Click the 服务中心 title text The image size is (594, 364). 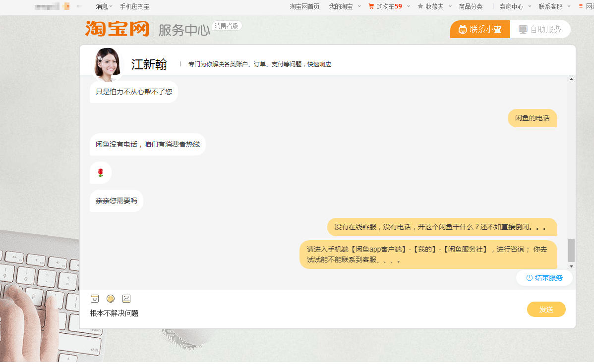point(184,30)
